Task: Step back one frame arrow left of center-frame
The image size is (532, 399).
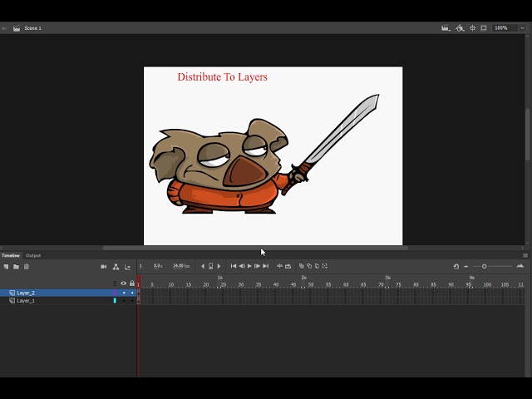Action: (203, 266)
